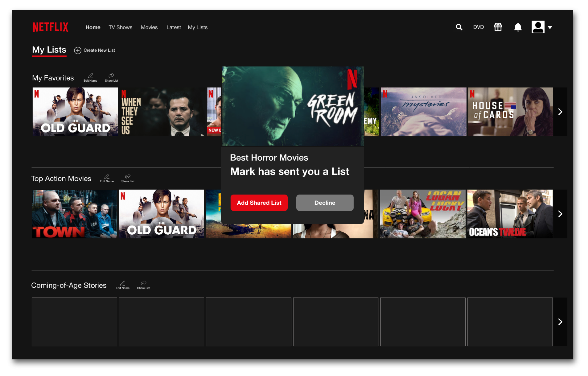588x376 pixels.
Task: Click the gift box icon
Action: click(x=498, y=27)
